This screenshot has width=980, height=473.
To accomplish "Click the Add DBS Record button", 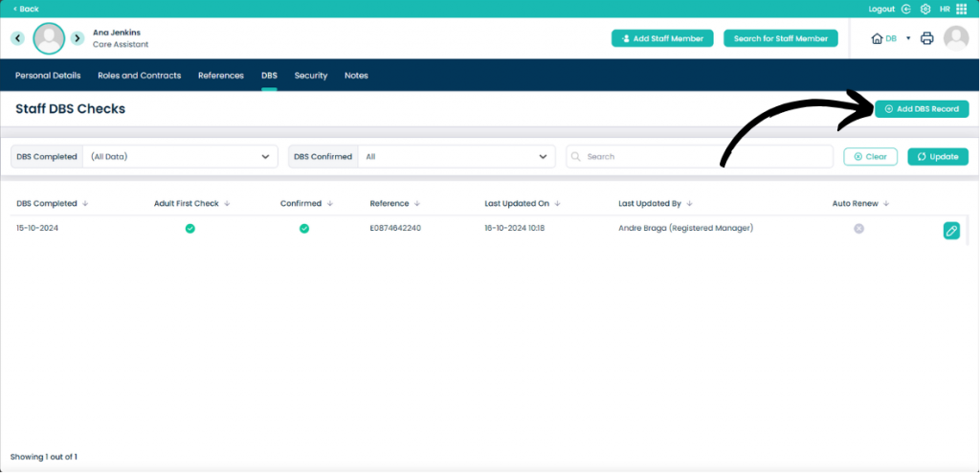I will coord(922,109).
